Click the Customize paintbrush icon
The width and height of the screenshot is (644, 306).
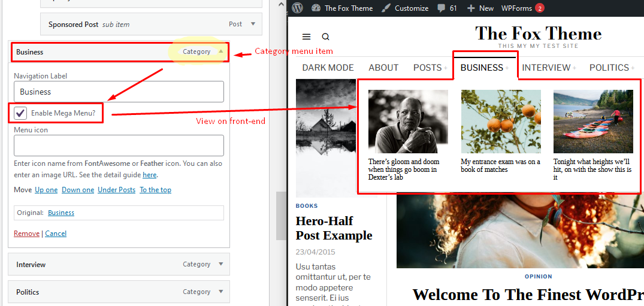(386, 8)
